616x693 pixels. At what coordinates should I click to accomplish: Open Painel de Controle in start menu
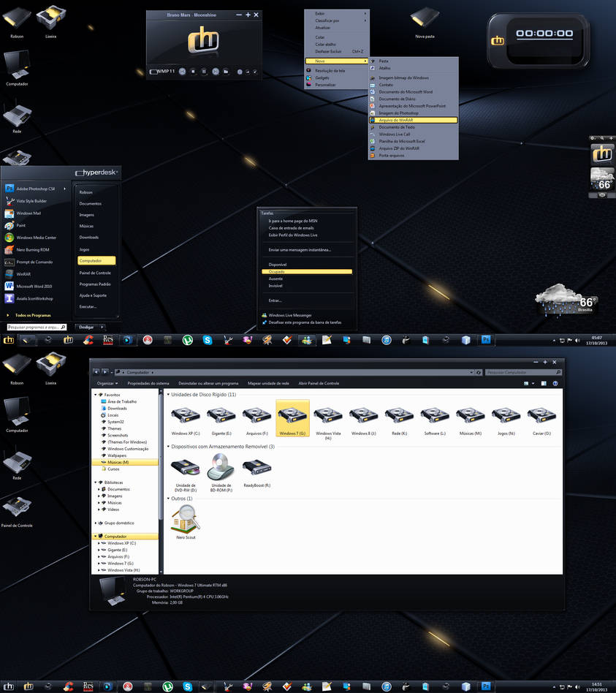[95, 273]
